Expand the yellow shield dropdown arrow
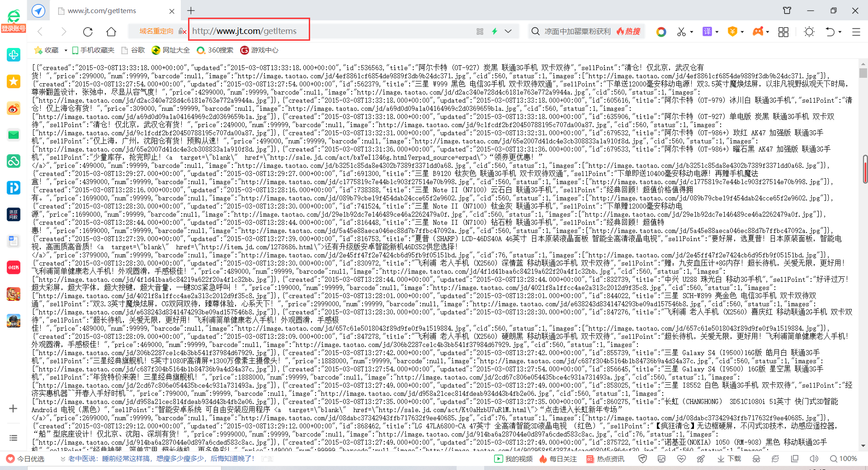Screen dimensions: 868x470 pos(742,32)
